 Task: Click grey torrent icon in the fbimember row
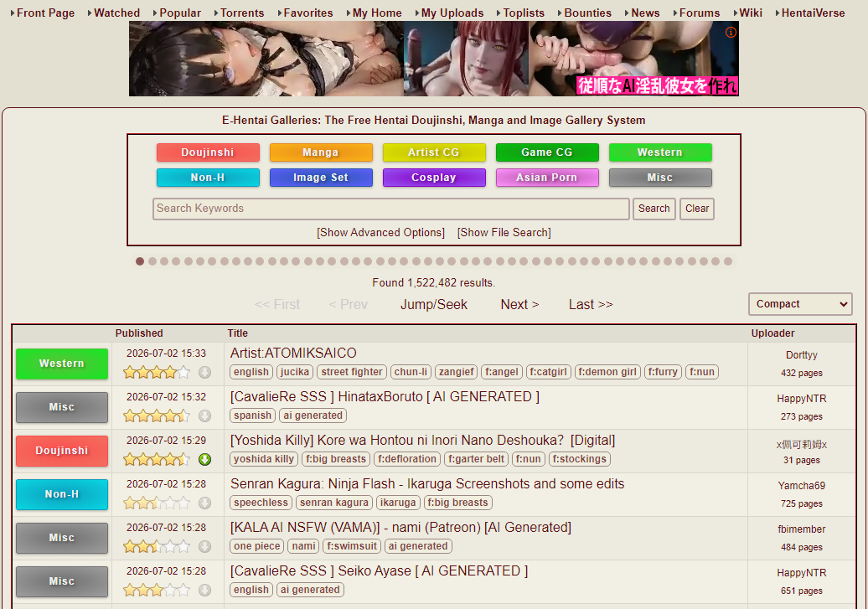click(x=204, y=546)
